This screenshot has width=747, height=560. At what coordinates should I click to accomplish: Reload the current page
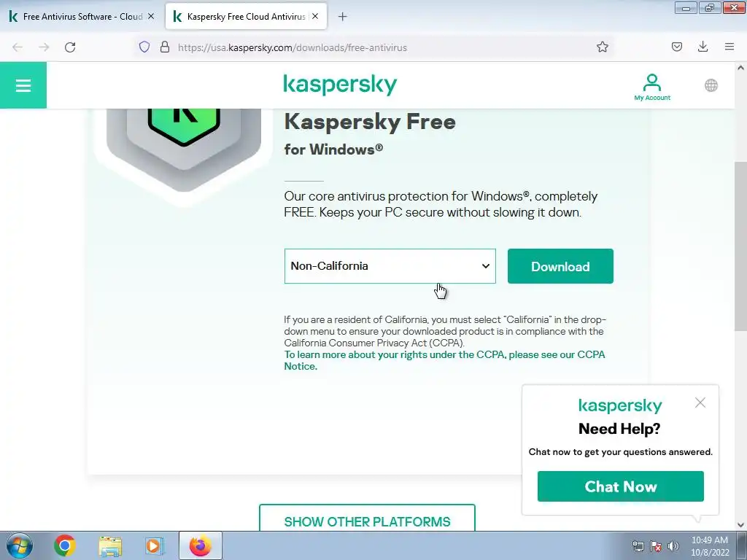[x=70, y=47]
